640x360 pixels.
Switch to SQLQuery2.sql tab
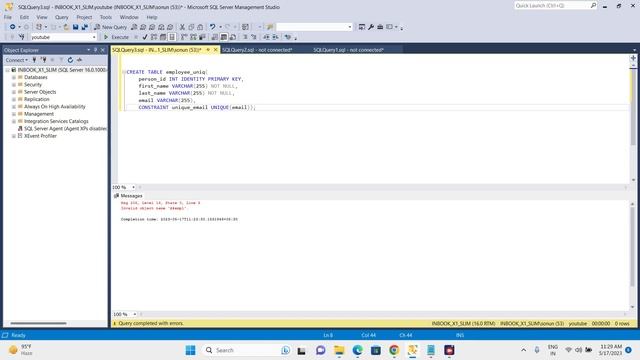pyautogui.click(x=257, y=50)
